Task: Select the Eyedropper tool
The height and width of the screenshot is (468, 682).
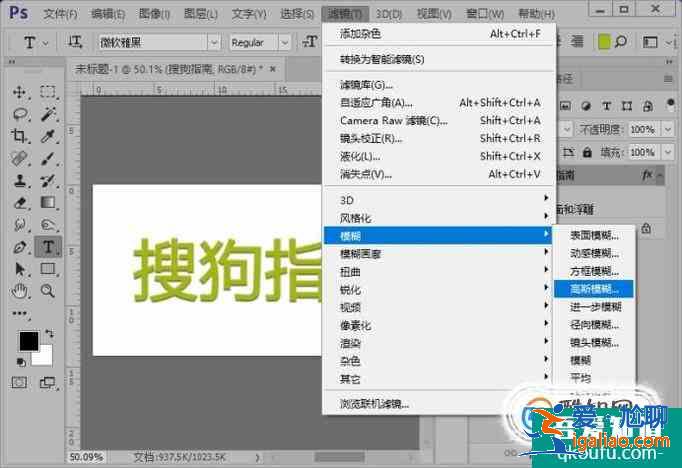Action: (x=48, y=136)
